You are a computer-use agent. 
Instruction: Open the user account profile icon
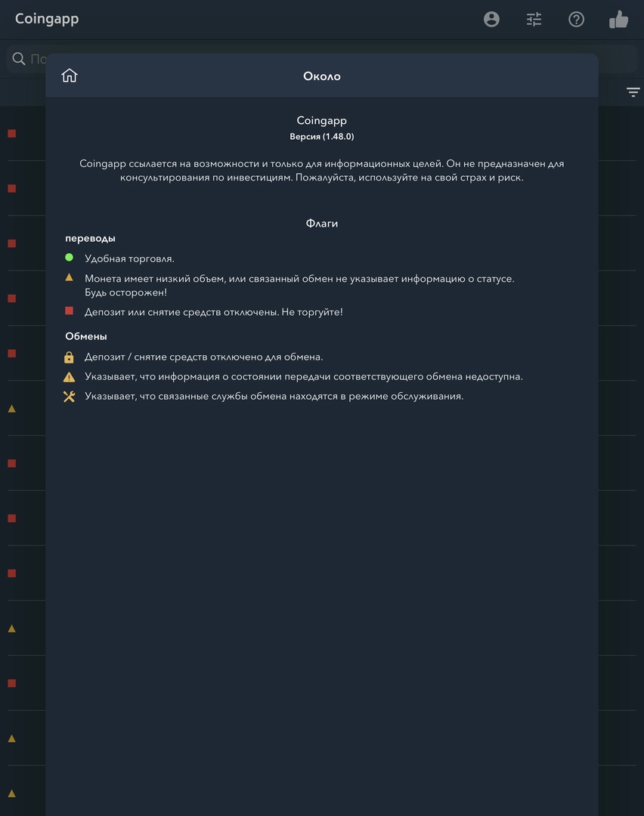click(491, 19)
